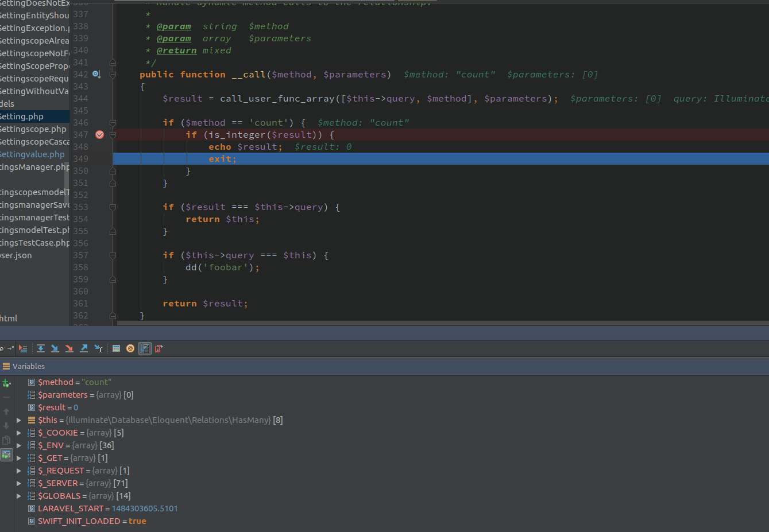Collapse the fold marker at line 353
Viewport: 769px width, 532px height.
pyautogui.click(x=113, y=207)
